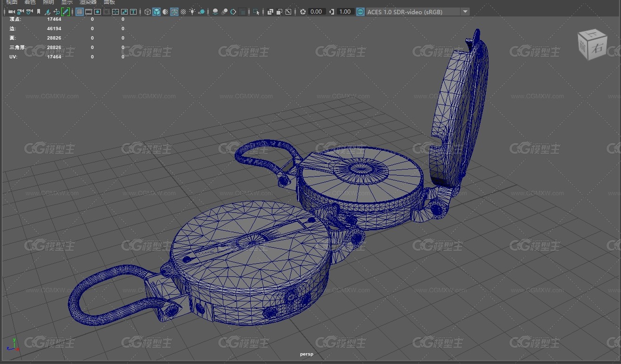Click the Multisample Anti-aliasing icon
The image size is (621, 364).
233,12
